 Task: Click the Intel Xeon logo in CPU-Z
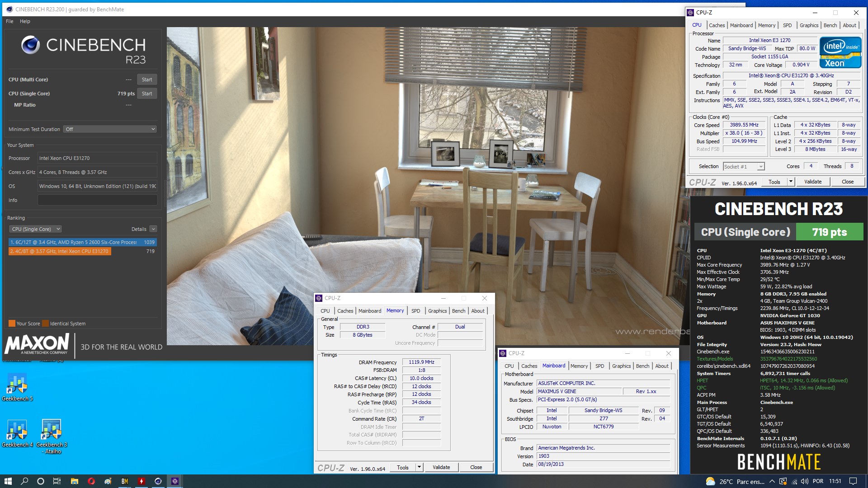[x=840, y=52]
